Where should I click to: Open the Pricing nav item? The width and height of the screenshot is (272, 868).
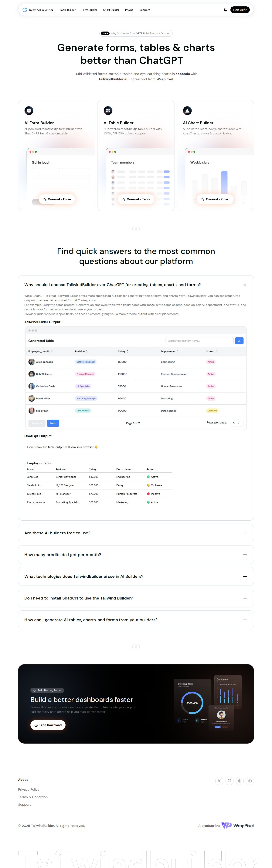(129, 10)
